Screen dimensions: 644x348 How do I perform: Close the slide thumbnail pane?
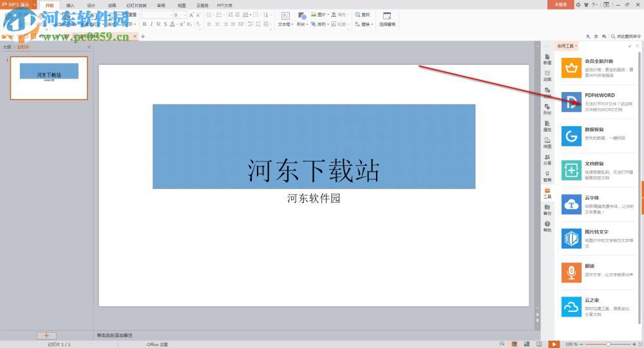coord(89,47)
